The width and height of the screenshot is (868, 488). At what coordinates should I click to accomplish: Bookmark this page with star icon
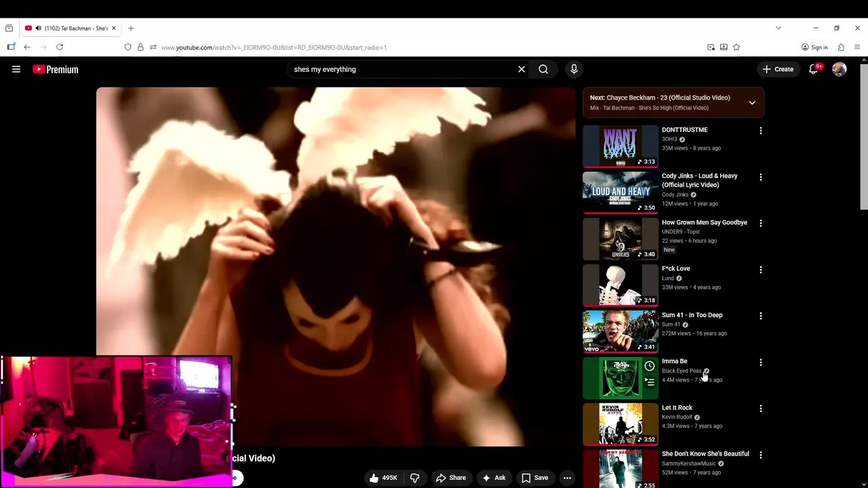(x=736, y=47)
